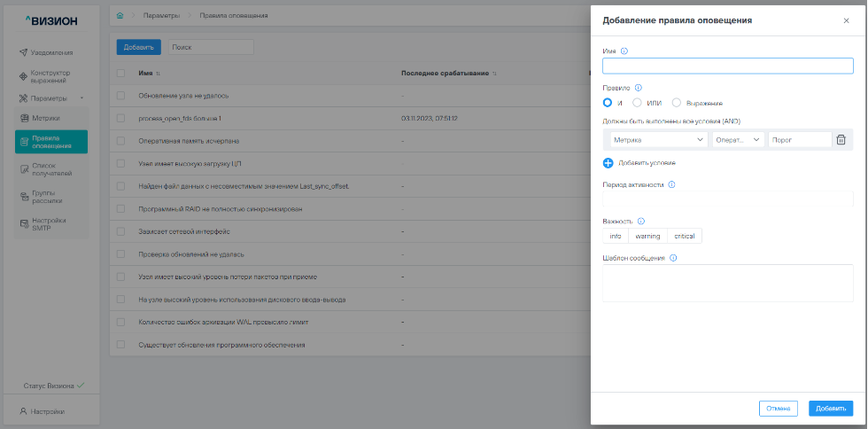Image resolution: width=868 pixels, height=429 pixels.
Task: Collapse the Параметры sidebar section
Action: (81, 97)
